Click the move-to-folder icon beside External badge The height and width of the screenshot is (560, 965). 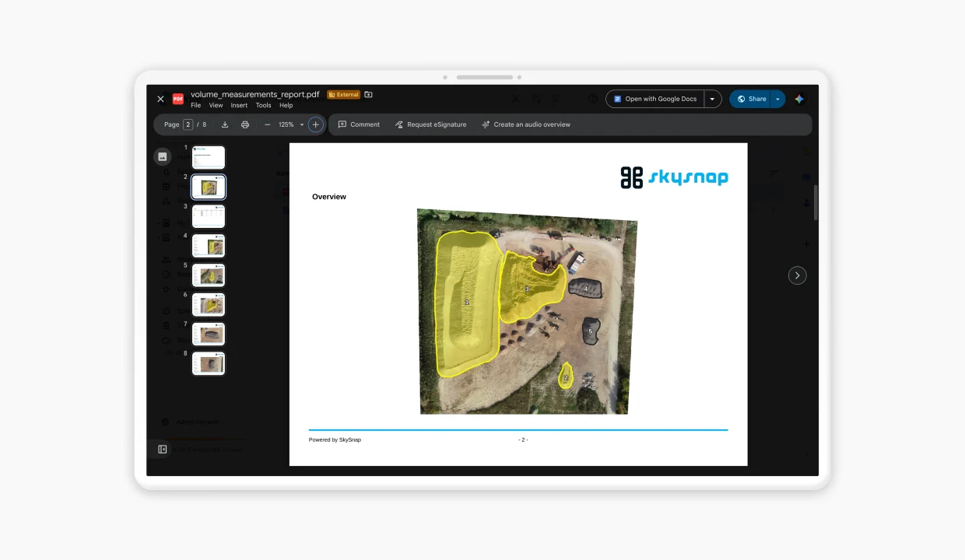click(x=369, y=95)
